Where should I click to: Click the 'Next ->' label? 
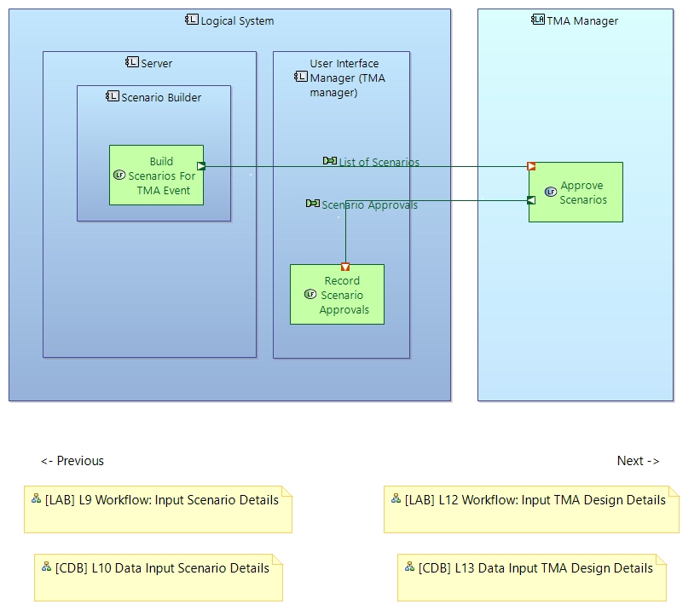point(638,461)
